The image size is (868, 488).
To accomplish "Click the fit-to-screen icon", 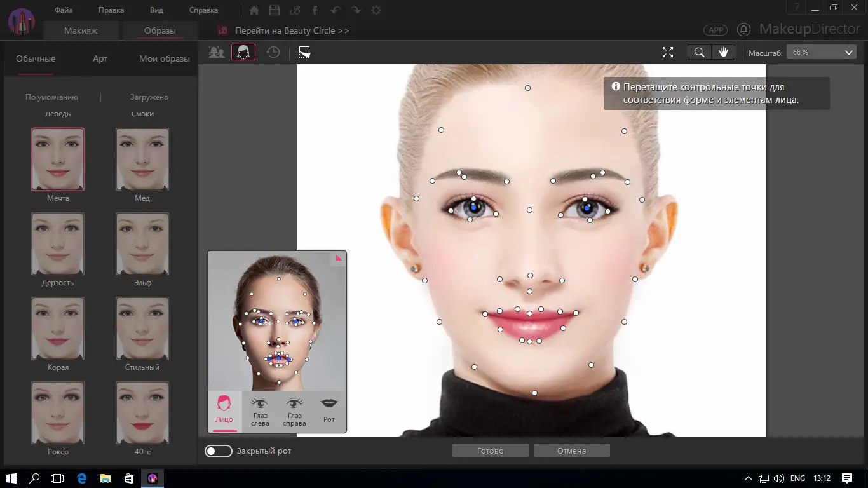I will pos(667,52).
